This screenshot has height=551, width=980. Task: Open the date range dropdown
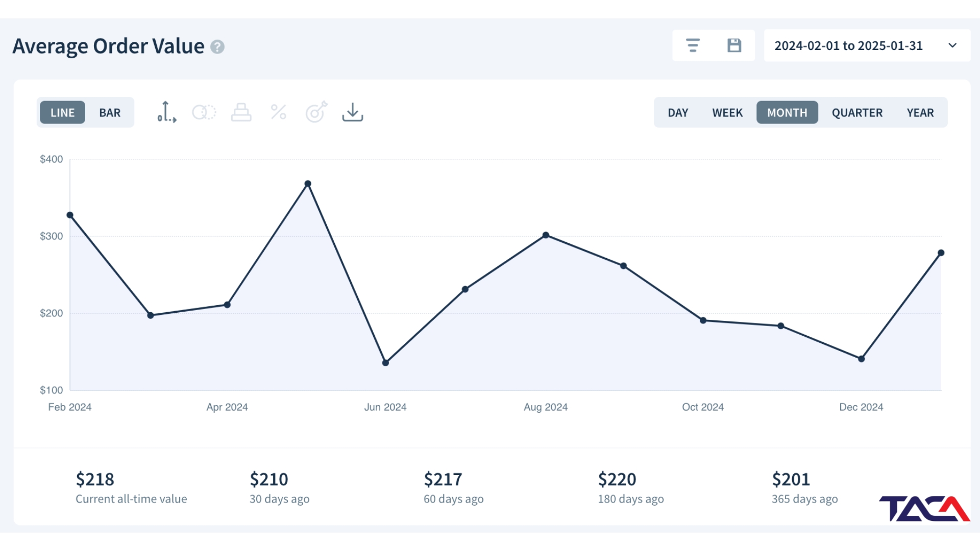click(x=867, y=45)
